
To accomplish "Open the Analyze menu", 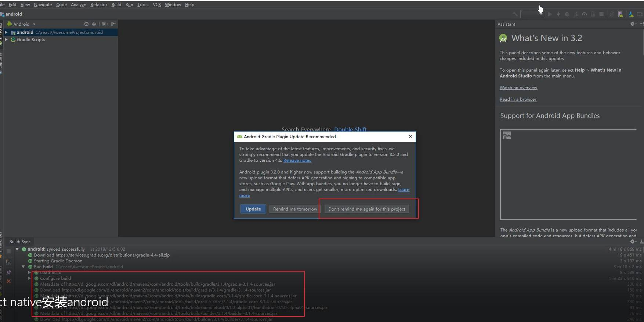I will [x=78, y=5].
